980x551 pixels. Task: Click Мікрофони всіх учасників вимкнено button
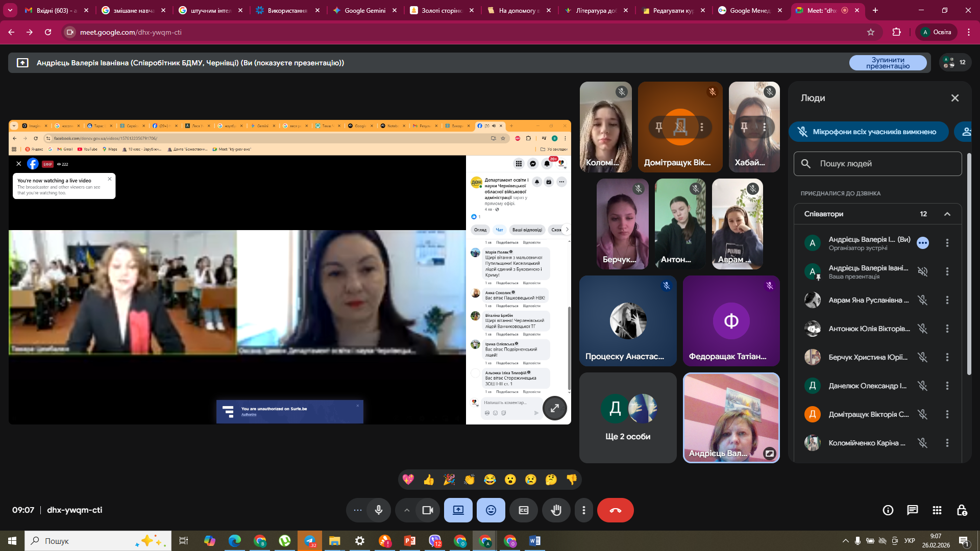tap(869, 132)
